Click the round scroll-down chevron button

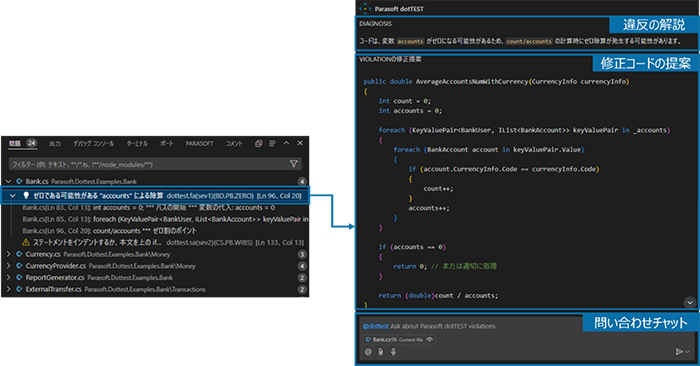point(690,302)
